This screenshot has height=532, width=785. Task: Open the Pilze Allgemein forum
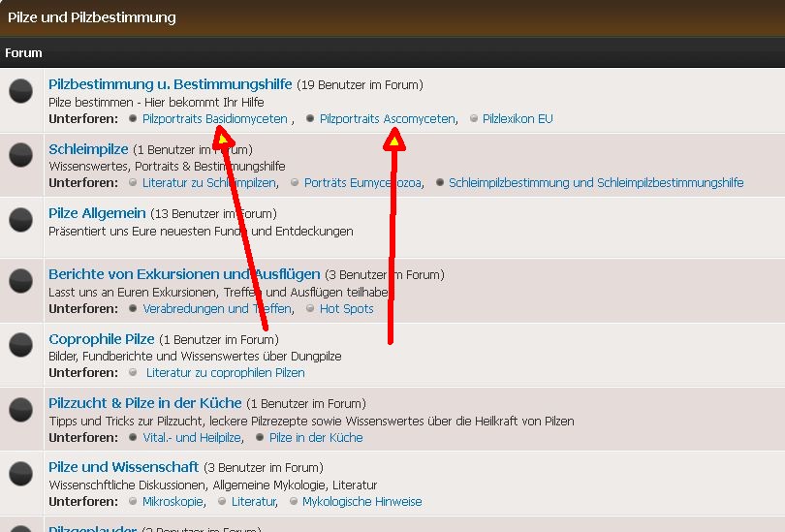coord(97,213)
